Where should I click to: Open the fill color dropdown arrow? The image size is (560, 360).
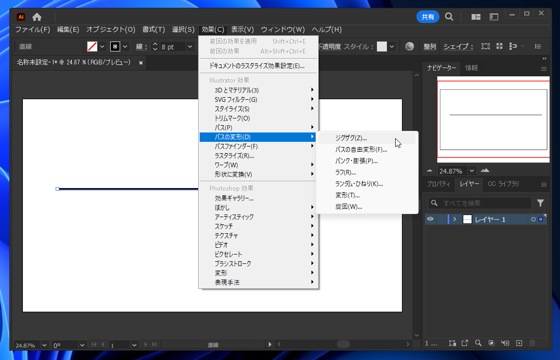(102, 46)
